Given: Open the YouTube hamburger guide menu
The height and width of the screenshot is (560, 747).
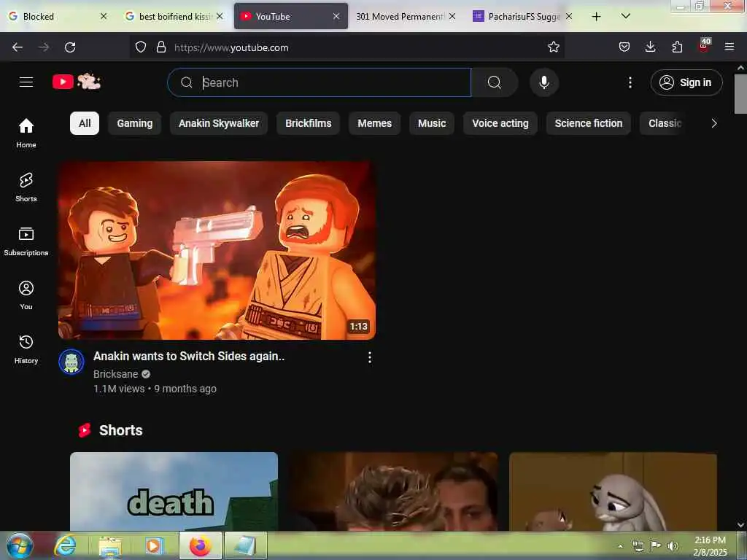Looking at the screenshot, I should pos(26,82).
